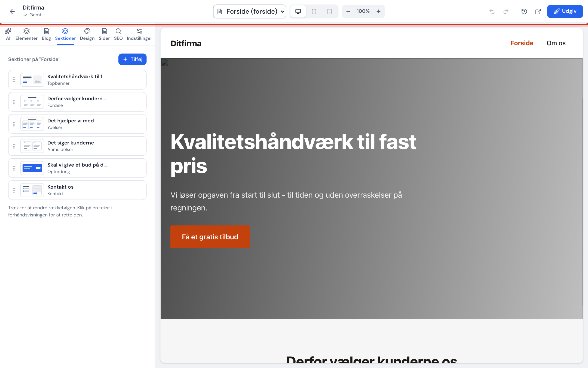Open the AI tab
This screenshot has width=588, height=368.
8,34
